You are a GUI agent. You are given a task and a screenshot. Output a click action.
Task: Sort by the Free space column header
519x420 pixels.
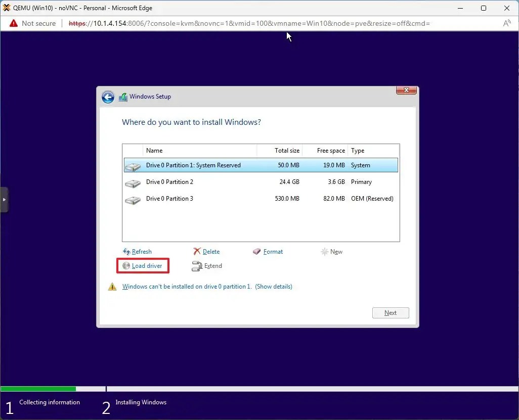(331, 150)
